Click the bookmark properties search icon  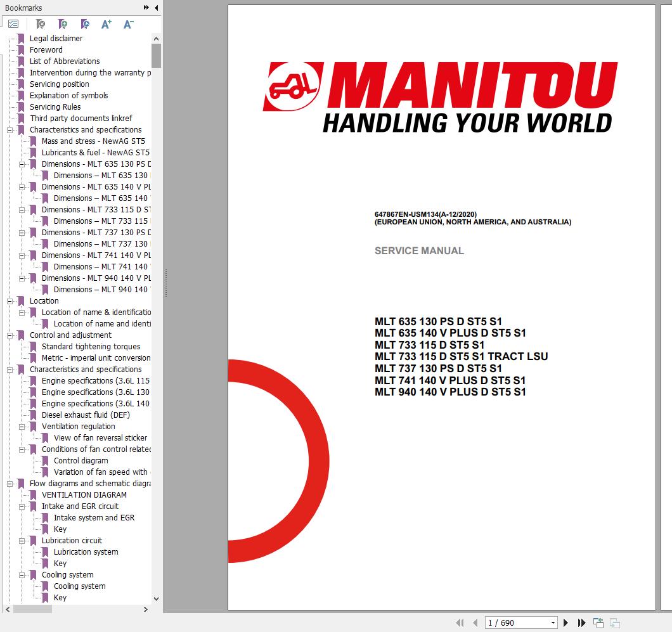[85, 24]
